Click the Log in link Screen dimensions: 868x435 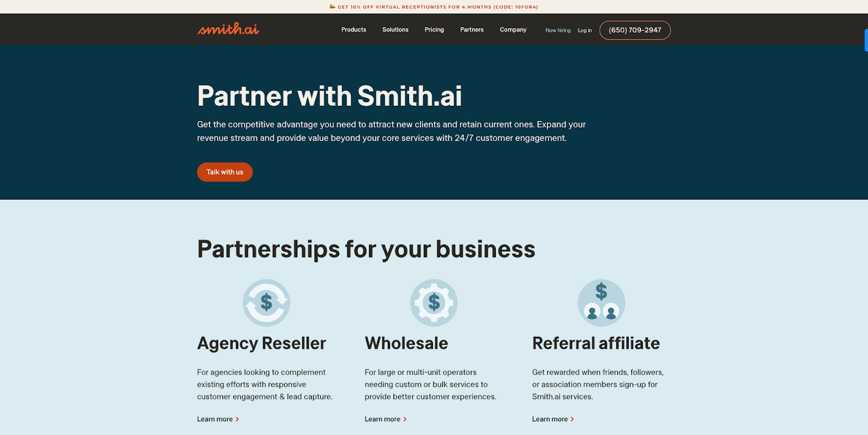pos(585,30)
